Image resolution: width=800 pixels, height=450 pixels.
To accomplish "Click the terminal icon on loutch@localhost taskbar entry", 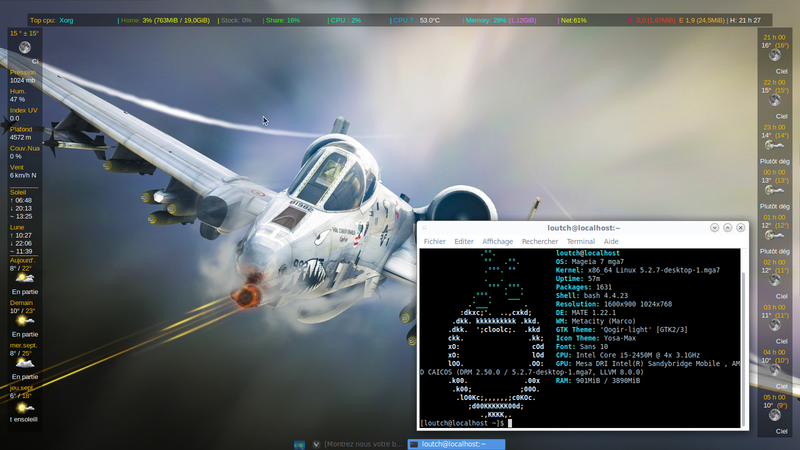I will [414, 444].
